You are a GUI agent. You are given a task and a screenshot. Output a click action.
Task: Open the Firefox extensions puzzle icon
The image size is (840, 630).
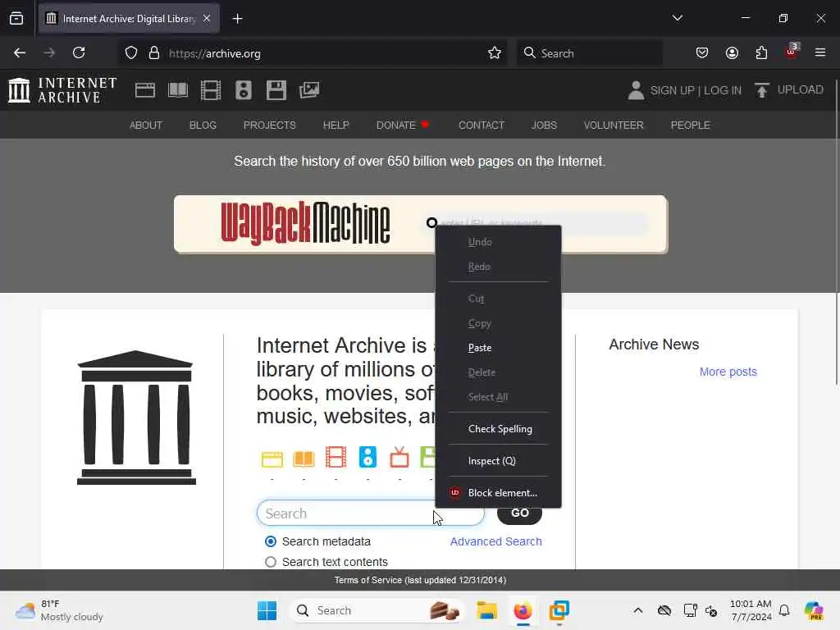coord(761,52)
